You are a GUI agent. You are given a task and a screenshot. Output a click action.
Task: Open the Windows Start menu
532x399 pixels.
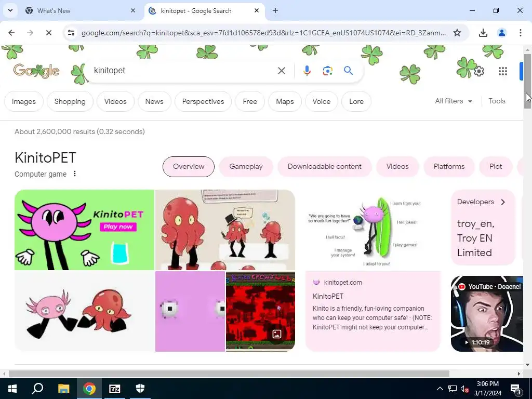click(12, 389)
